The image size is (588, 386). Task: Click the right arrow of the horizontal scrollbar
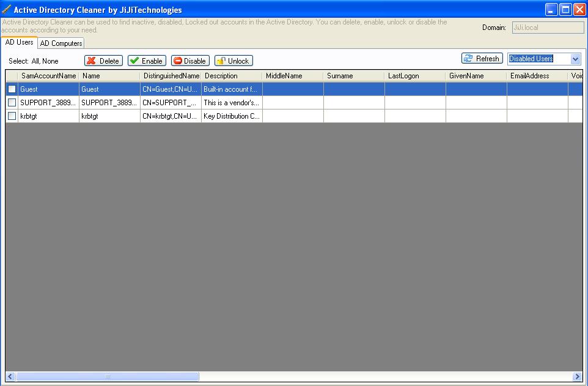(x=576, y=376)
